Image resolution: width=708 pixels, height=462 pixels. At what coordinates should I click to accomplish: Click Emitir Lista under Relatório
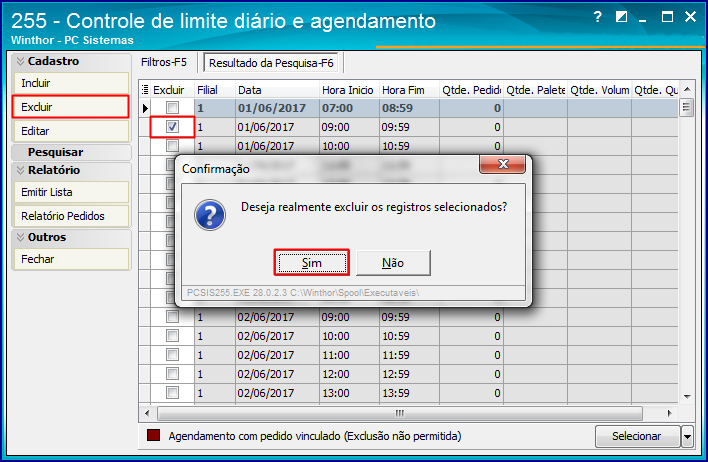click(71, 192)
